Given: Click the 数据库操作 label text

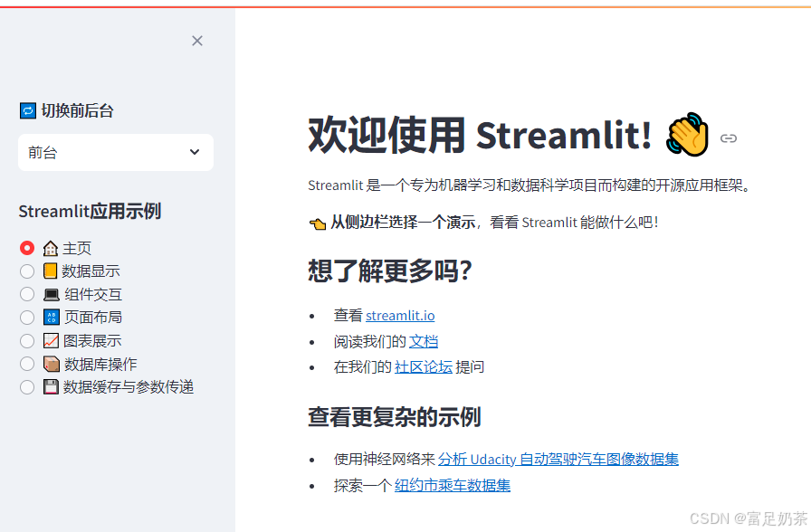Looking at the screenshot, I should [x=100, y=364].
